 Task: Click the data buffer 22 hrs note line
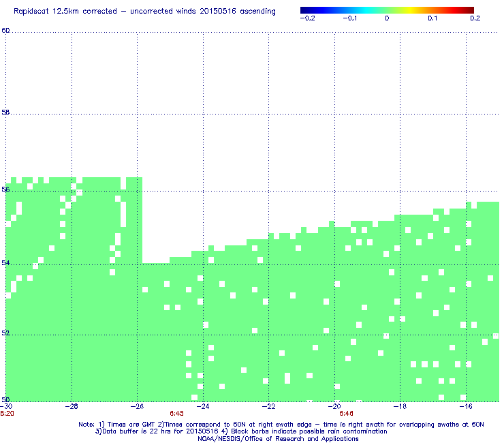coord(241,431)
